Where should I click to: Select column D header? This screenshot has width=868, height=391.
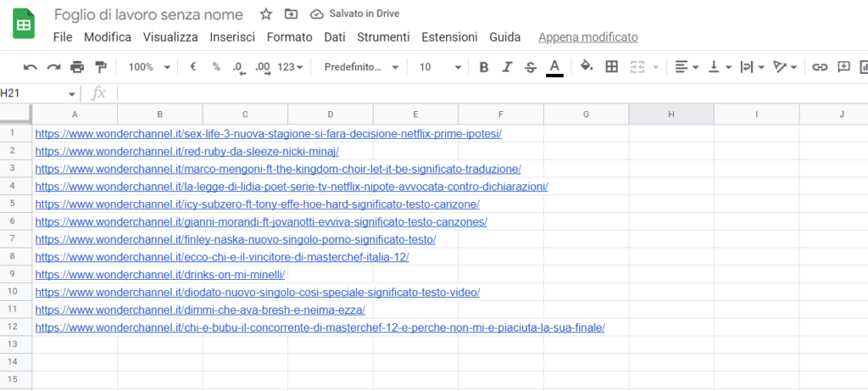[x=331, y=115]
